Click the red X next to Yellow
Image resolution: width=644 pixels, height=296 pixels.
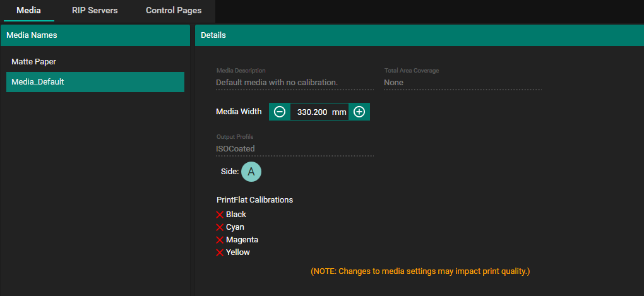[x=220, y=252]
